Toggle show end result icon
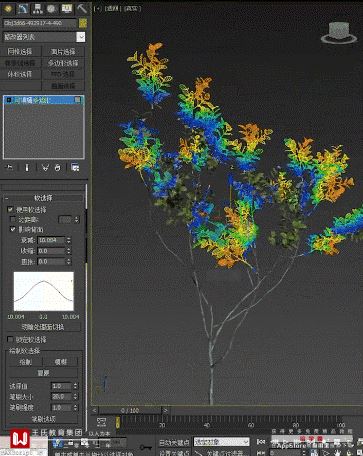The image size is (363, 456). tap(27, 167)
